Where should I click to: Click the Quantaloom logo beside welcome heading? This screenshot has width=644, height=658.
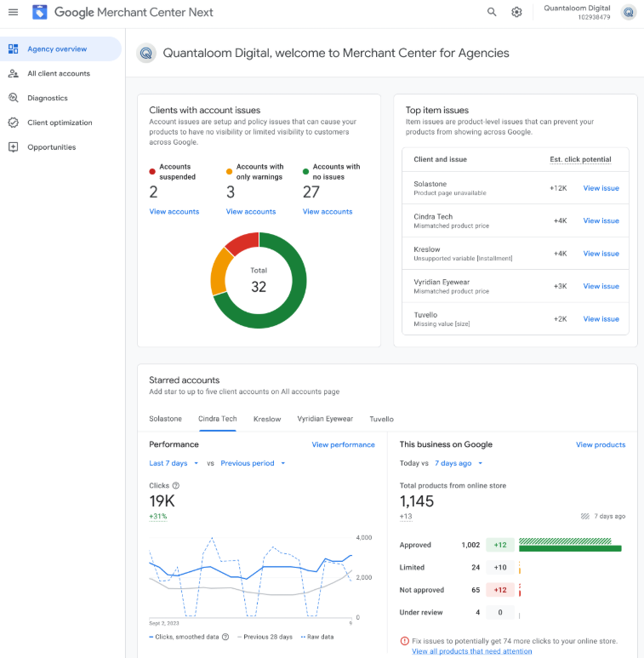coord(146,54)
